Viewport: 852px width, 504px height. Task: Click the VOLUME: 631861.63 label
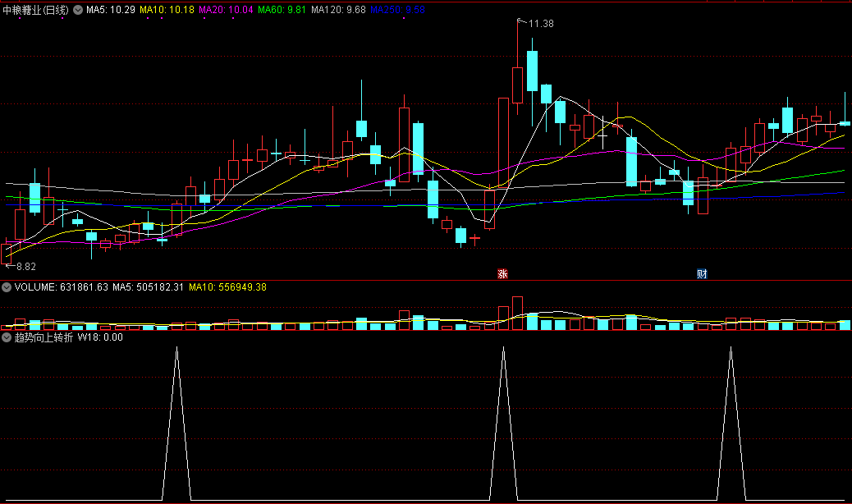tap(62, 287)
